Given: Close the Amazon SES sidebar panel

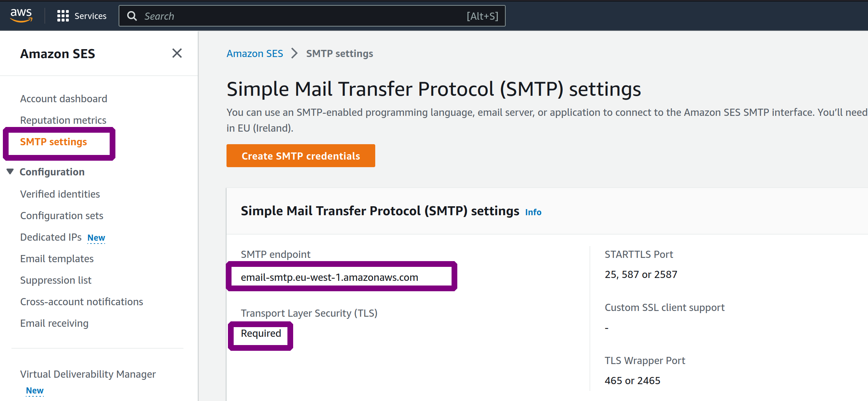Looking at the screenshot, I should point(177,53).
